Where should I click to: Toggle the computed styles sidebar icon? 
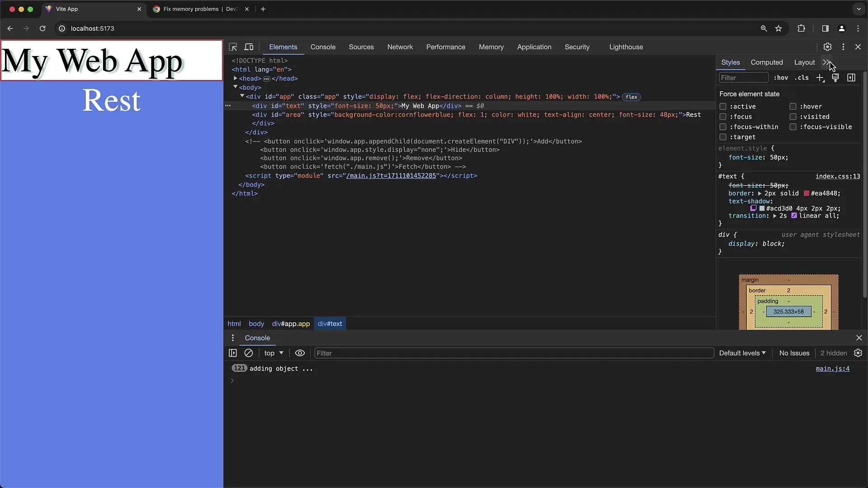pyautogui.click(x=851, y=78)
